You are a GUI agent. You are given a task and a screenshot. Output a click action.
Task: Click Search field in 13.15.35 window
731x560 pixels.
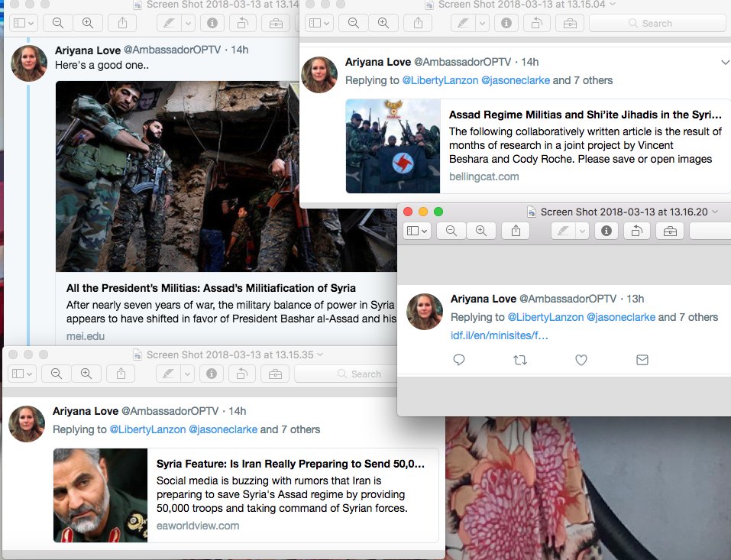[345, 374]
